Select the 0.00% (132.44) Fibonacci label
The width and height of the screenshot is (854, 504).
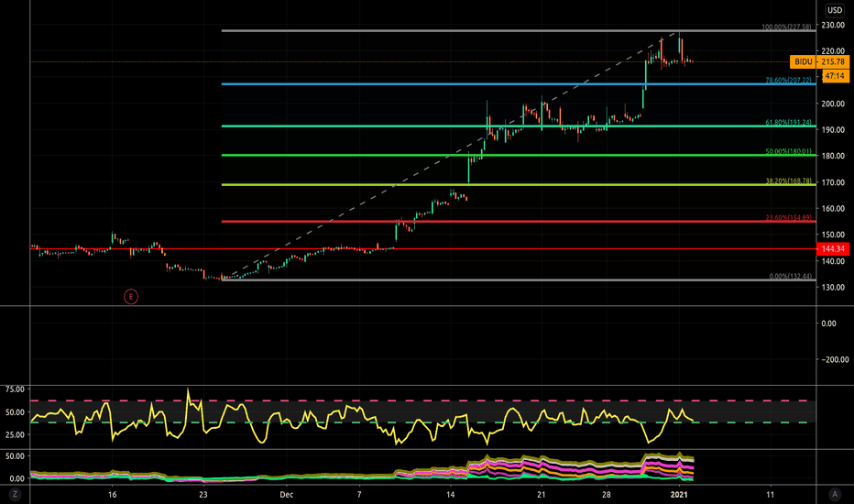pos(790,276)
